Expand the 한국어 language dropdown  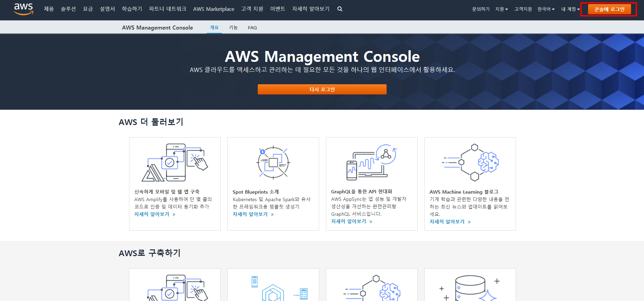pyautogui.click(x=546, y=9)
